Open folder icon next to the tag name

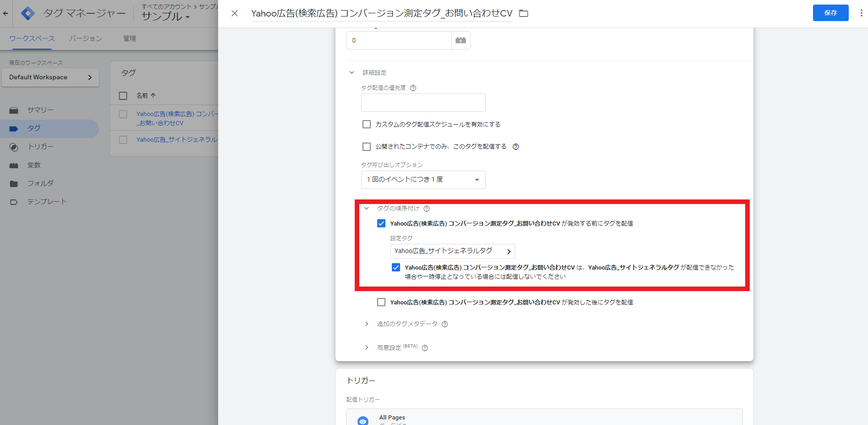(523, 13)
